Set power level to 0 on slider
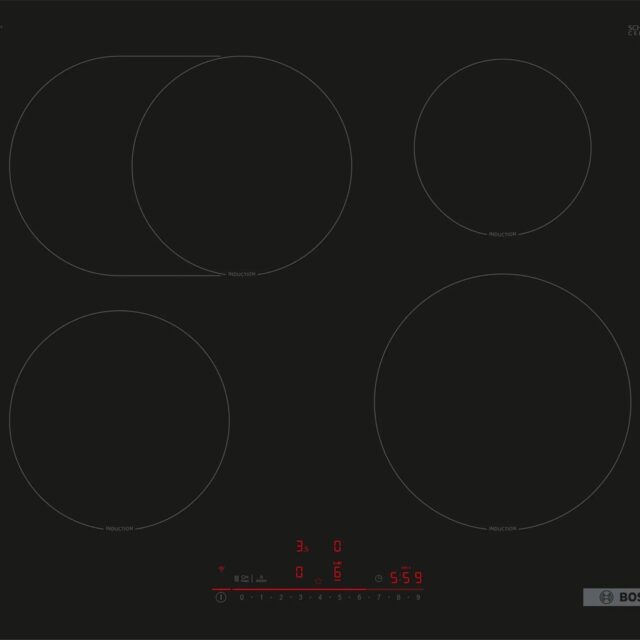This screenshot has width=640, height=640. 241,597
